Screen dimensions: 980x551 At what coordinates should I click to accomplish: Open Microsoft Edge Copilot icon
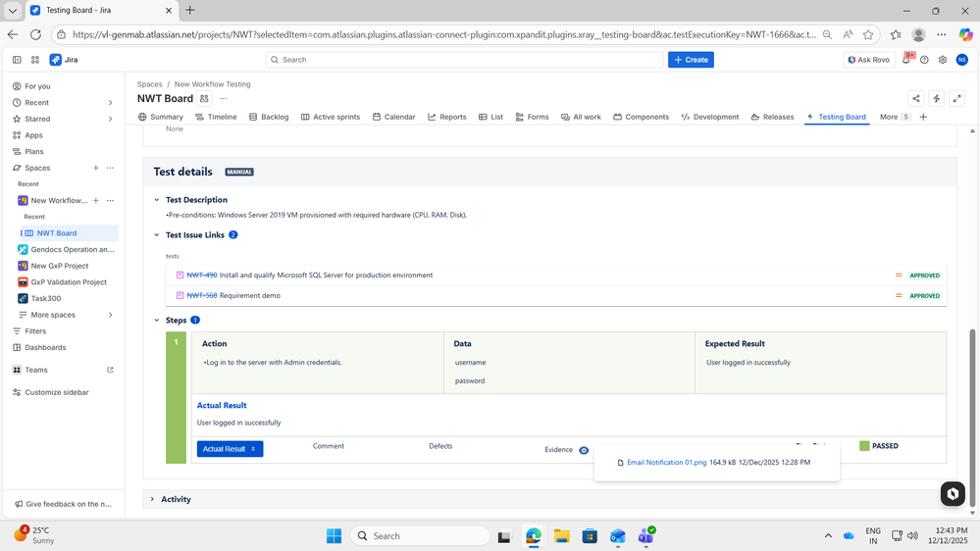pos(965,34)
